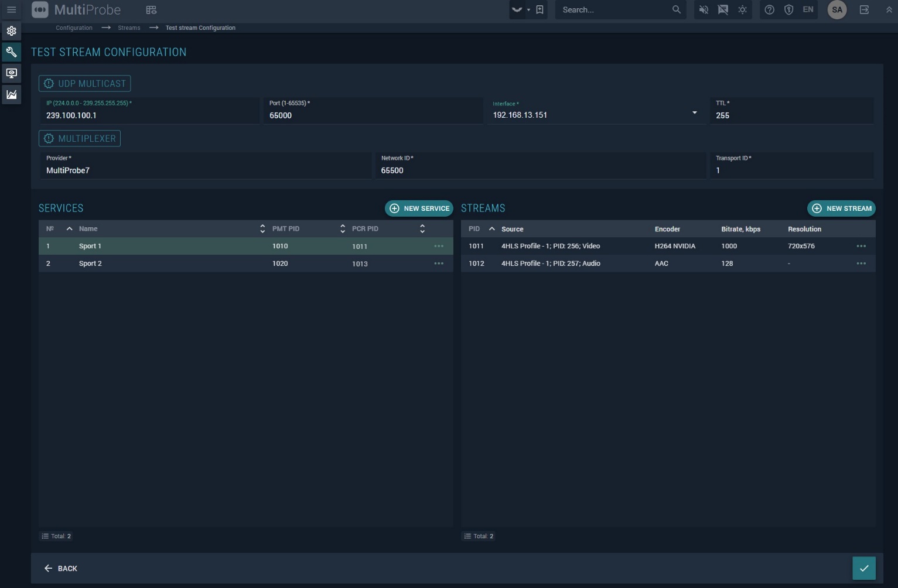
Task: Open the dropdown arrow next to the bat icon
Action: [528, 10]
